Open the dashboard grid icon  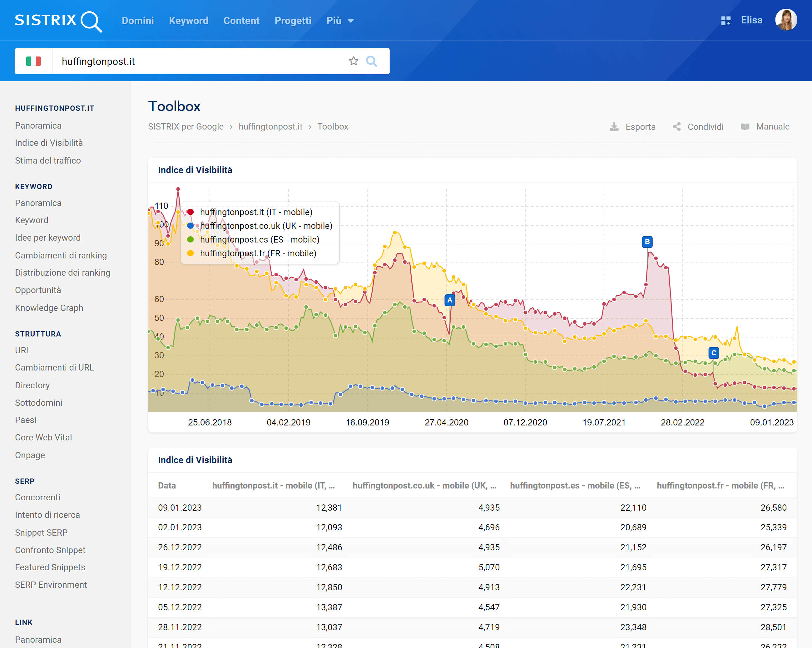[x=725, y=21]
